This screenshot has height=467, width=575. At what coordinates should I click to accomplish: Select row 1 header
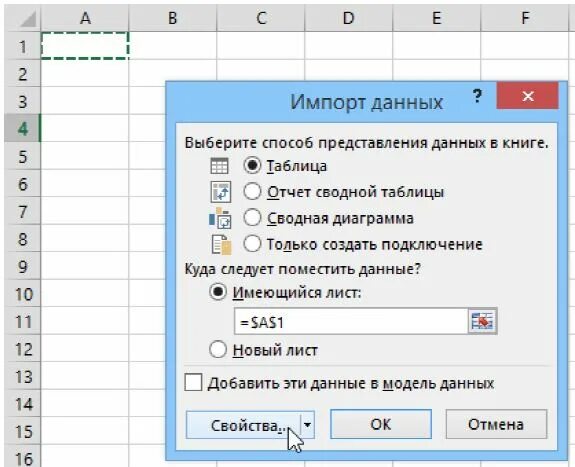tap(23, 46)
